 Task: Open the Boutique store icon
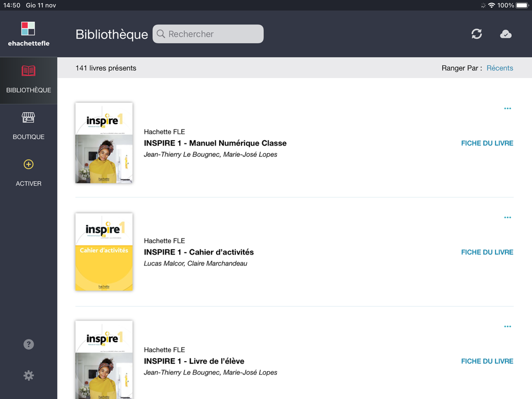29,118
